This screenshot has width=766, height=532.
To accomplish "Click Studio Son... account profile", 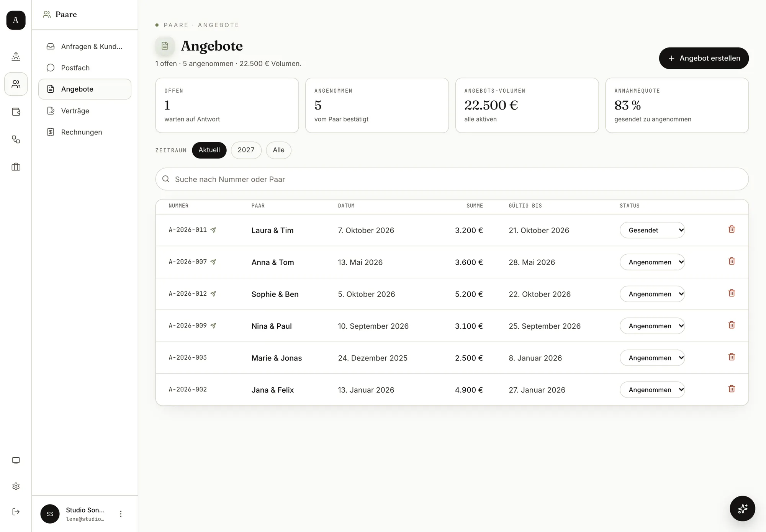I will tap(73, 514).
